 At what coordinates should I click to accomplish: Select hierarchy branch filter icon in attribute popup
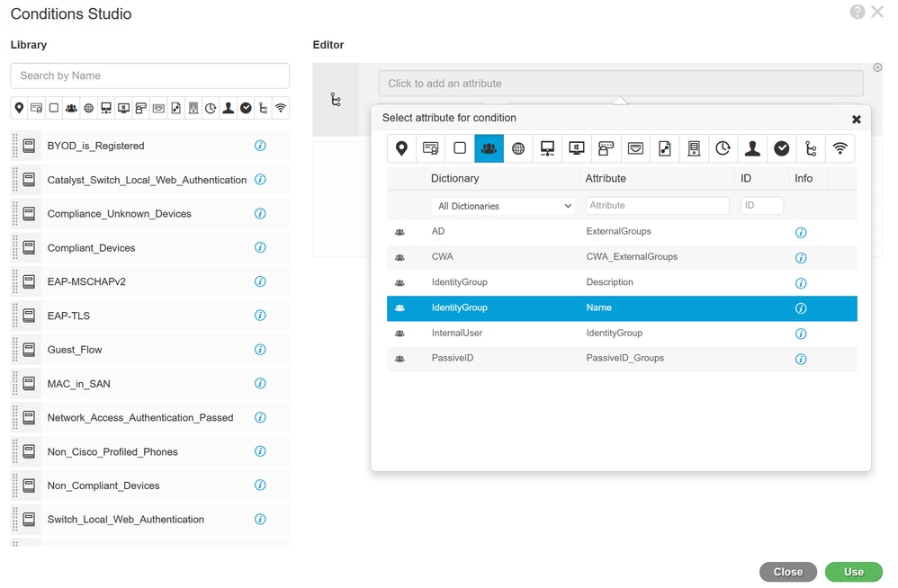tap(811, 148)
